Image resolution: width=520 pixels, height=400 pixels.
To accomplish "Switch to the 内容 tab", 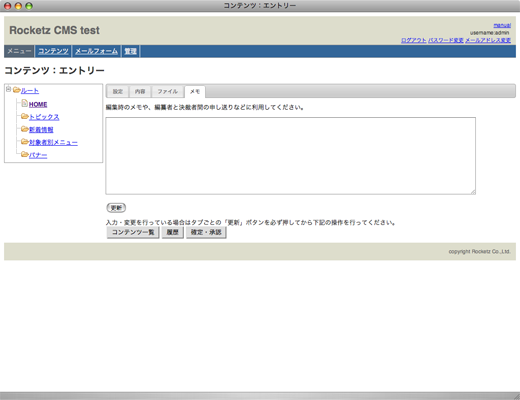I will [140, 91].
